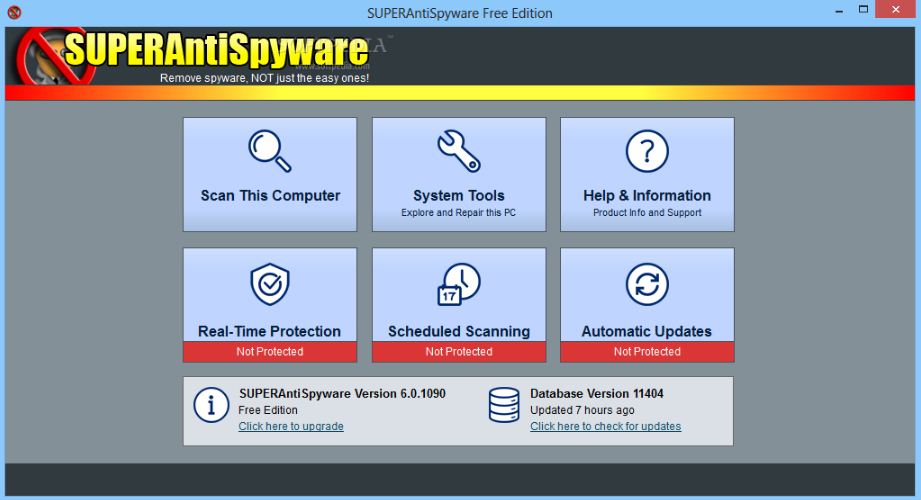Click the wrench System Tools icon

[459, 151]
